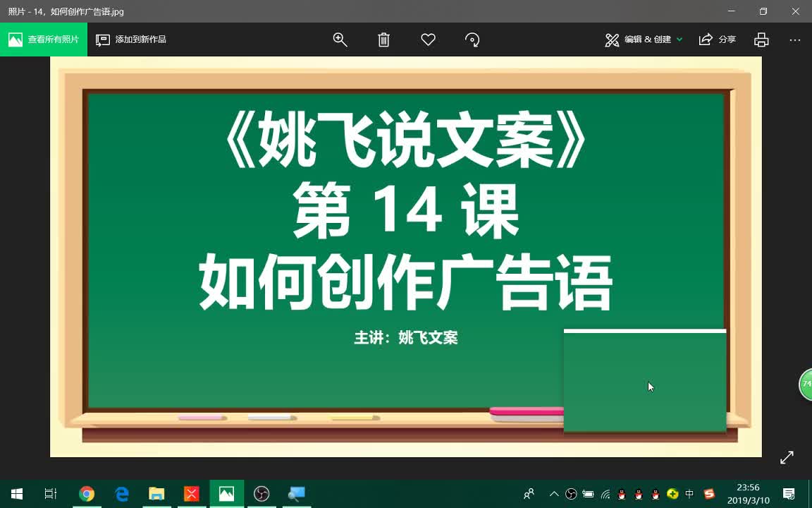
Task: Select 查看所有照片 to view all photos
Action: [x=44, y=40]
